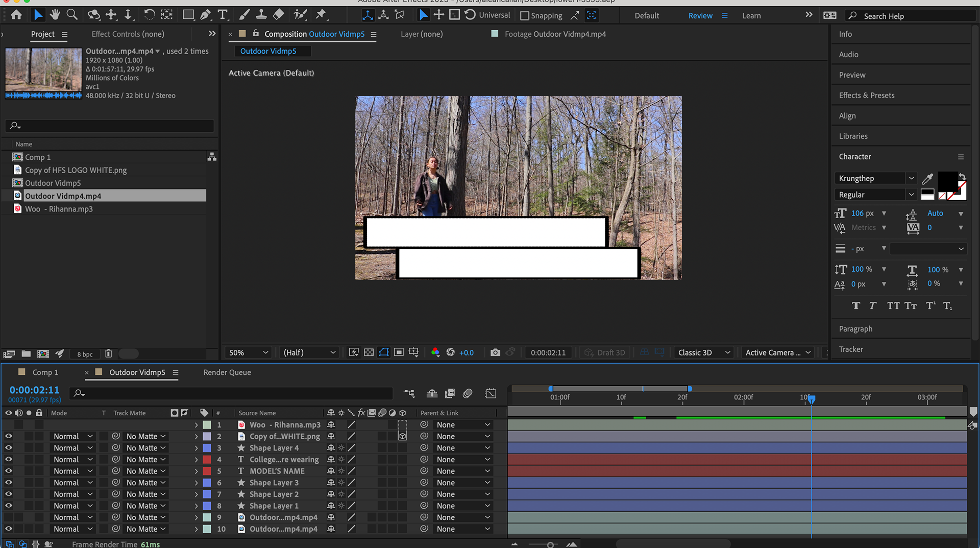Click the Draft 3D button

605,352
